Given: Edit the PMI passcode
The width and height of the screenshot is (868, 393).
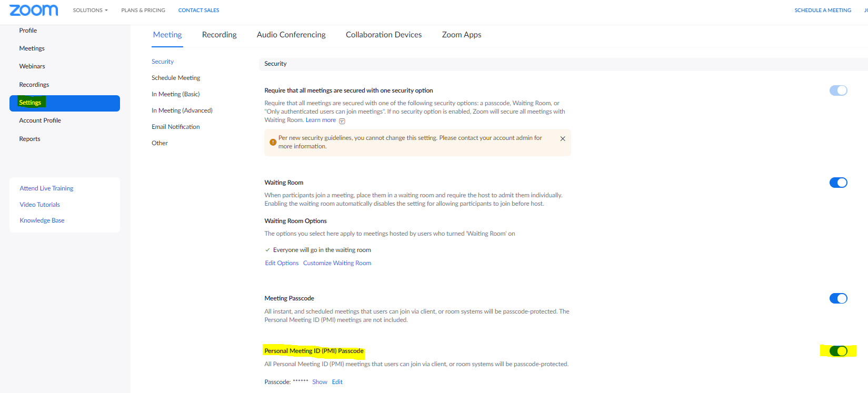Looking at the screenshot, I should (x=337, y=382).
